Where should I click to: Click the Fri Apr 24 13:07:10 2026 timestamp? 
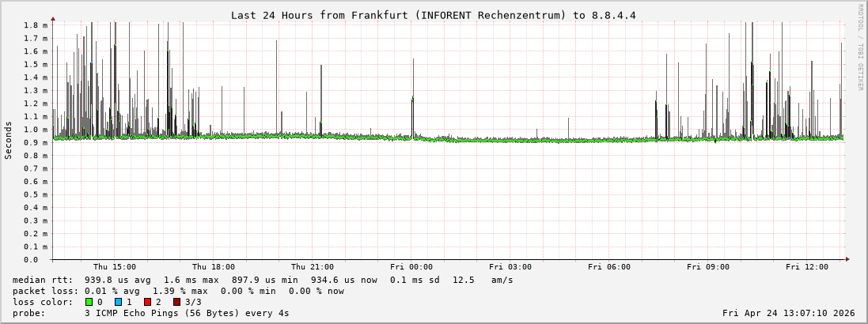click(788, 313)
